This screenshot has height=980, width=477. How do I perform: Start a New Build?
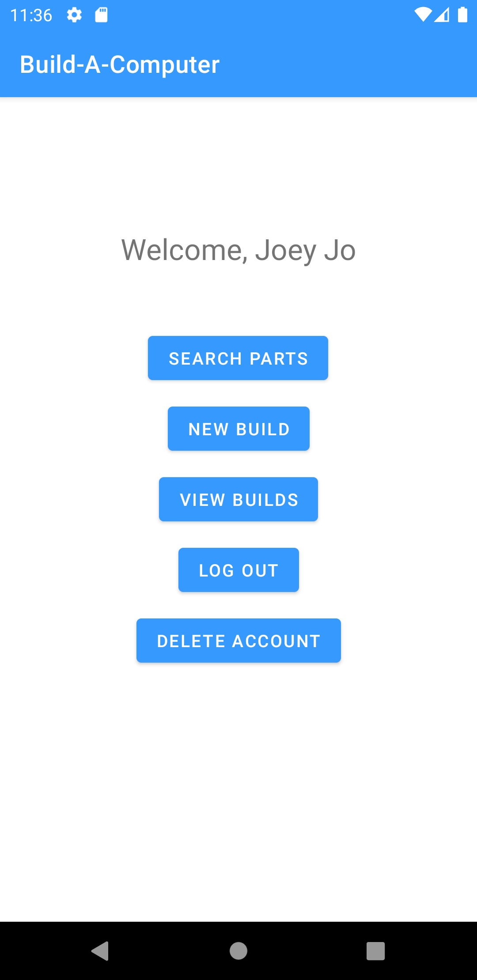point(238,428)
